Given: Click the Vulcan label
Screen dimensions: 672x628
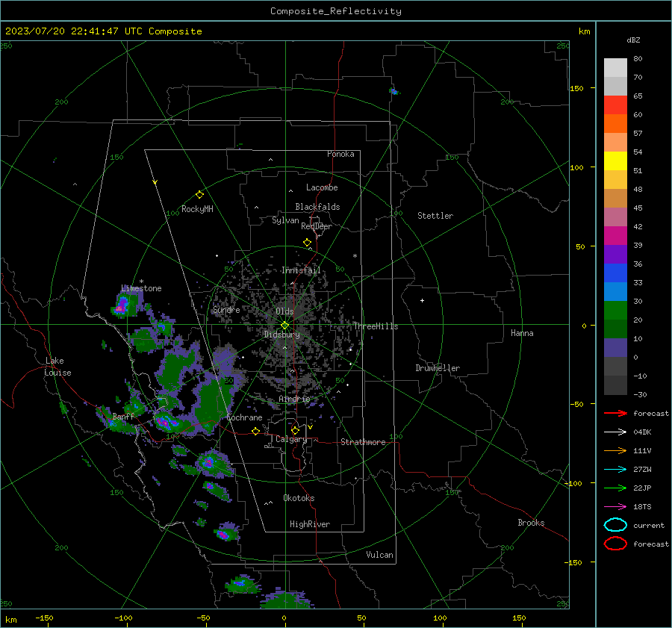Looking at the screenshot, I should click(x=379, y=555).
